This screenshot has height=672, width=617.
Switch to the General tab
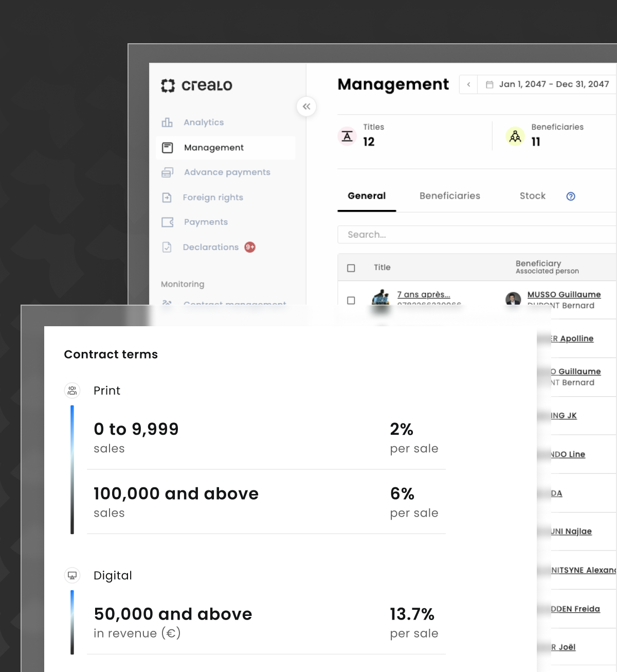367,196
